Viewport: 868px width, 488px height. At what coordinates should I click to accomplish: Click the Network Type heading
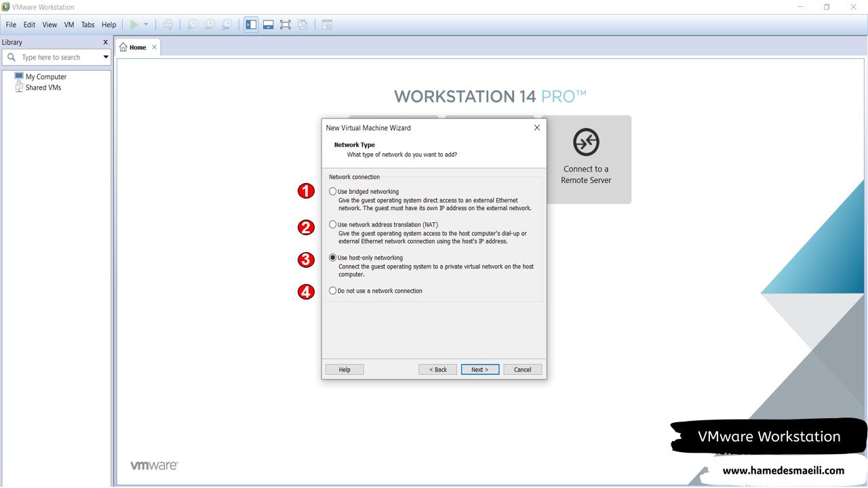355,145
